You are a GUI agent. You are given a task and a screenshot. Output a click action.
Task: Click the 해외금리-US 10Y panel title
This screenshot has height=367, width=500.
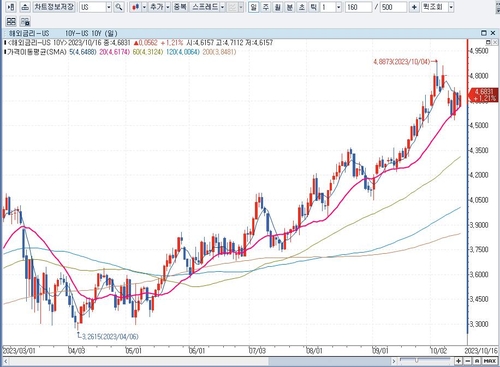click(x=63, y=33)
